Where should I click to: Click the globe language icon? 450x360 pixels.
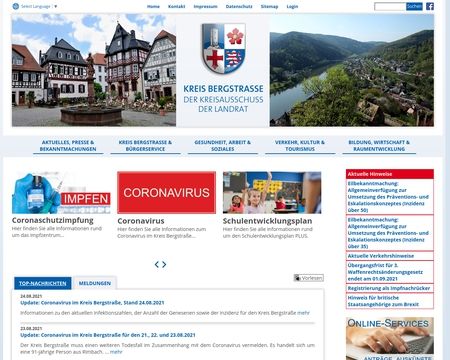[15, 6]
